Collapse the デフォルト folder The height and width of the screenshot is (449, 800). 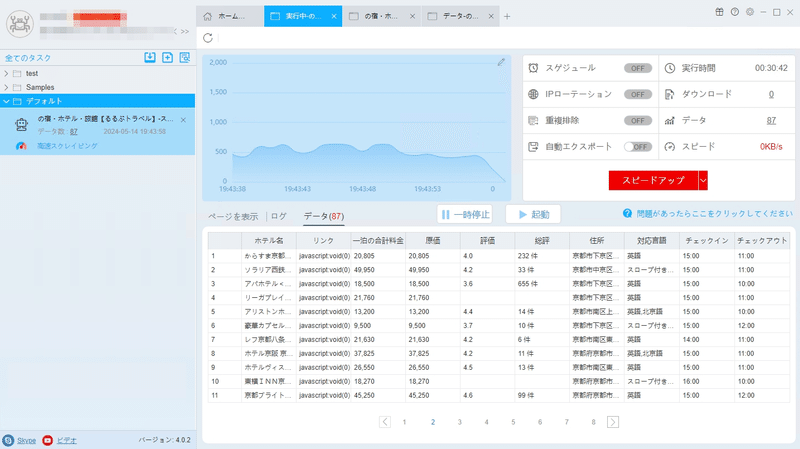coord(6,101)
